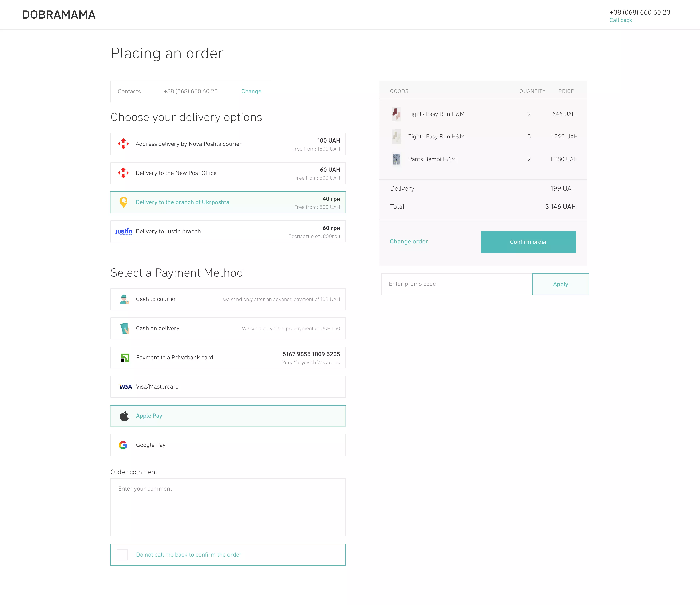The height and width of the screenshot is (605, 700).
Task: Click the Google G logo icon
Action: (123, 445)
